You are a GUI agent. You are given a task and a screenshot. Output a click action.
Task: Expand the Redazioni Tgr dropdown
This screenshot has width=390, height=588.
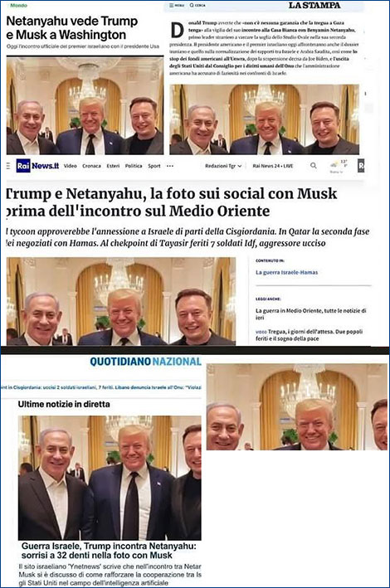[223, 166]
